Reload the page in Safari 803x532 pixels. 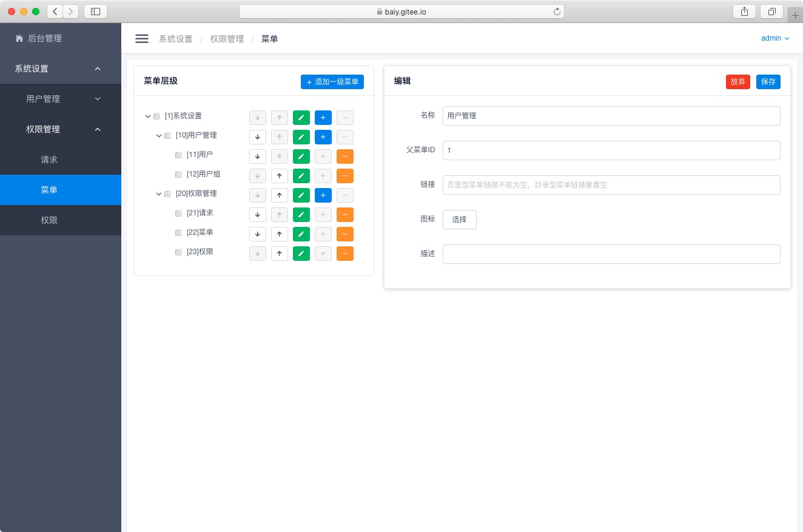557,12
